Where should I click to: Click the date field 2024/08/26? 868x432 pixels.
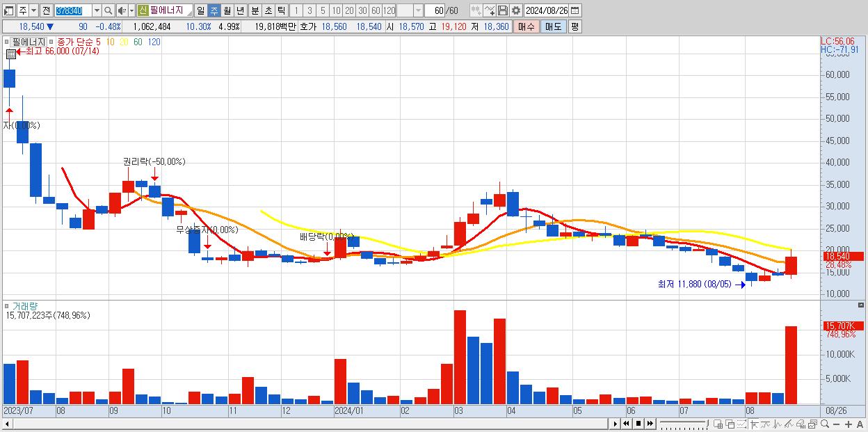(x=546, y=10)
